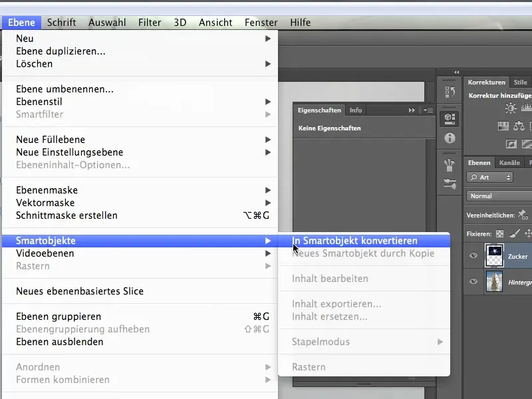This screenshot has width=532, height=399.
Task: Add a Brightness/Contrast adjustment
Action: click(x=511, y=108)
